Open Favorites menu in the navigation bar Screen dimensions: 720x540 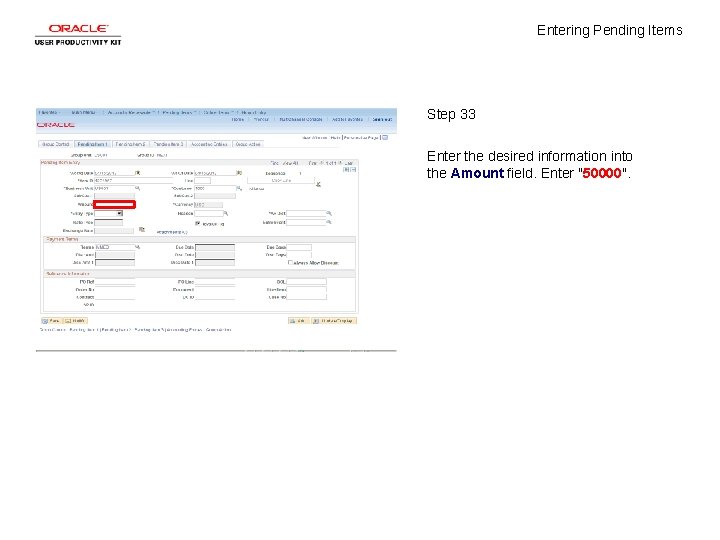tap(48, 112)
